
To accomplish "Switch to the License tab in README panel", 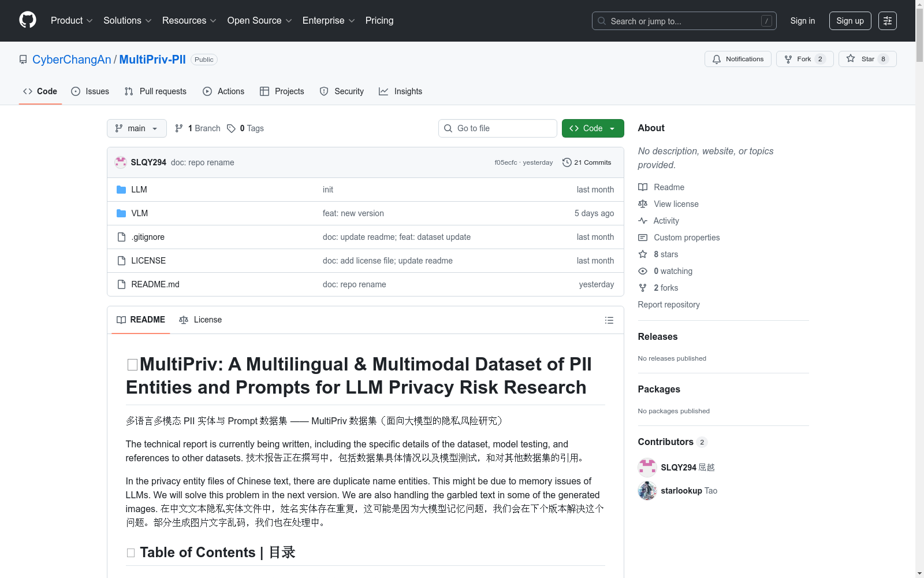I will (x=200, y=320).
